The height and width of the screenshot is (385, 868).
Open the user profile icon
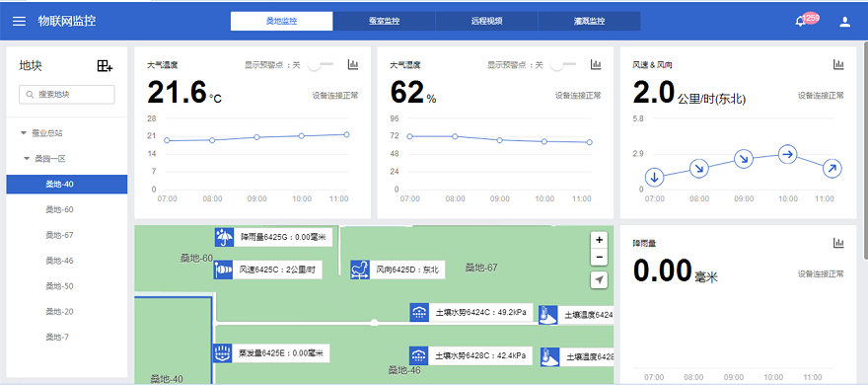tap(844, 22)
